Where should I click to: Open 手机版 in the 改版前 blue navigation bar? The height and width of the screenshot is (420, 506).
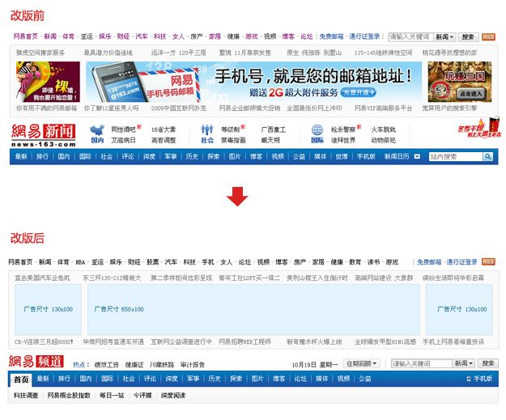[366, 156]
